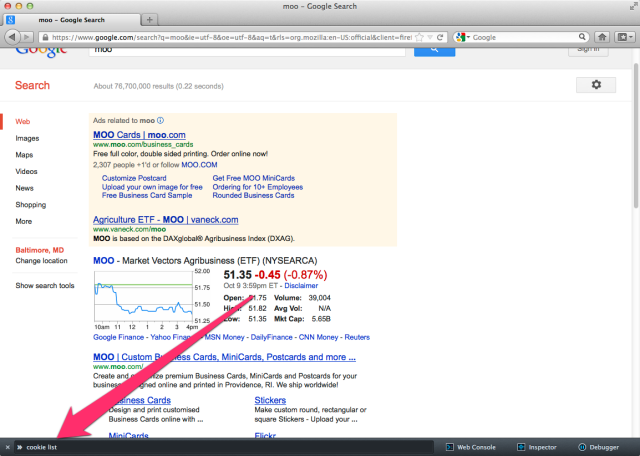Switch to News results
Image resolution: width=640 pixels, height=456 pixels.
[24, 188]
